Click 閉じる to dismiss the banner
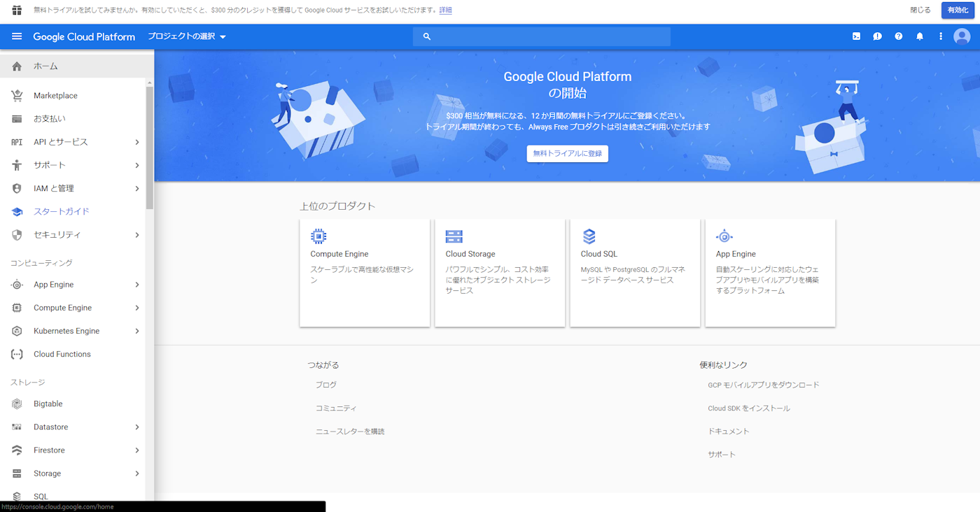980x512 pixels. pyautogui.click(x=920, y=10)
